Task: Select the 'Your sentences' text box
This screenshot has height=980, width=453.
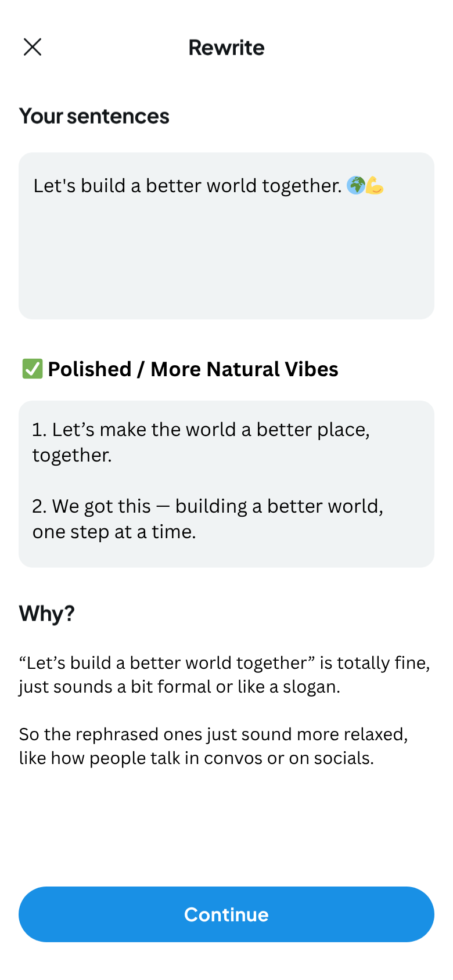Action: point(227,236)
